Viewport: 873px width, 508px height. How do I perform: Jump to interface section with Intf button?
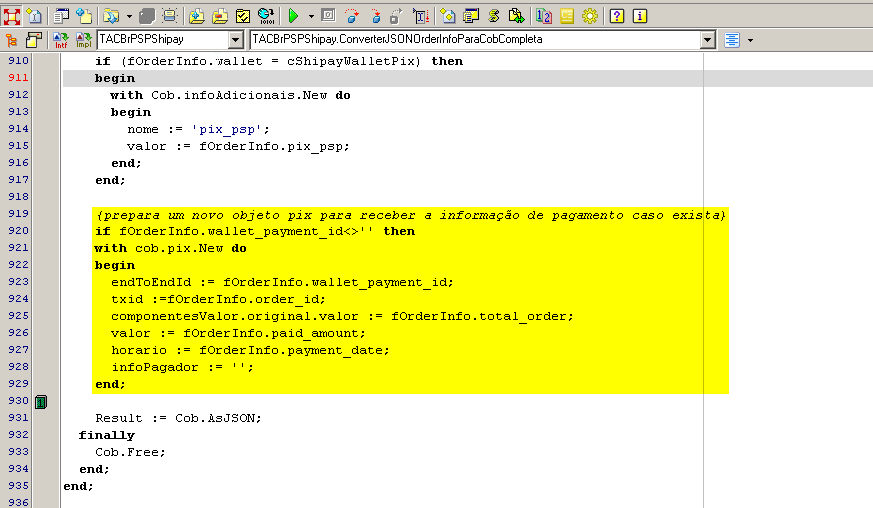(61, 40)
